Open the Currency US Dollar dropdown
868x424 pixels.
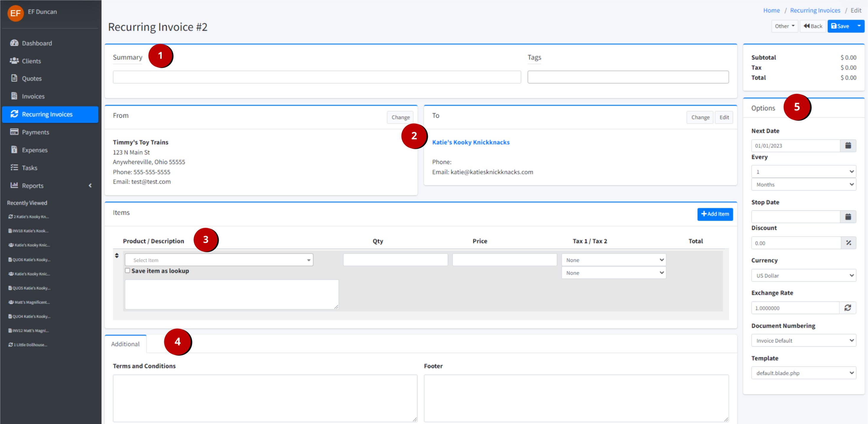(803, 276)
